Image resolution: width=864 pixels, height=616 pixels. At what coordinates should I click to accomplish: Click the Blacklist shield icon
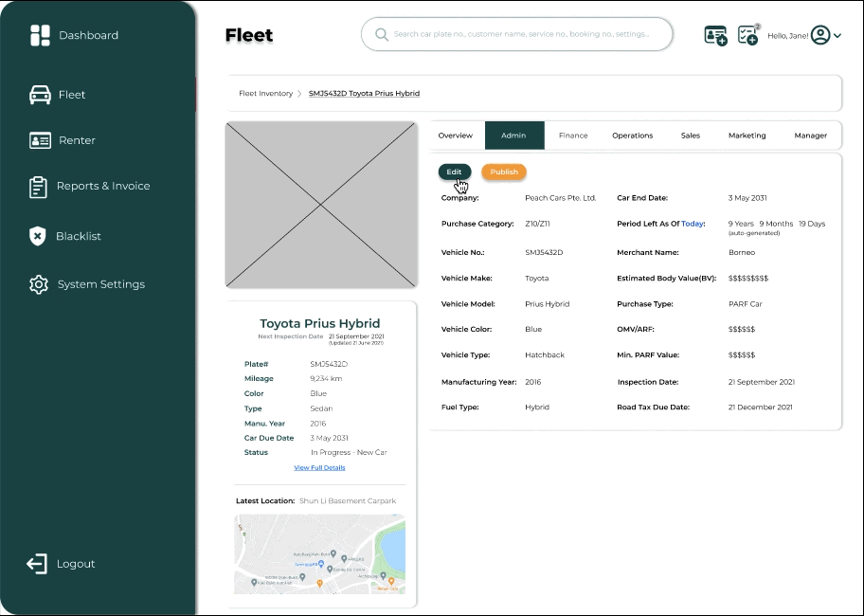click(38, 236)
